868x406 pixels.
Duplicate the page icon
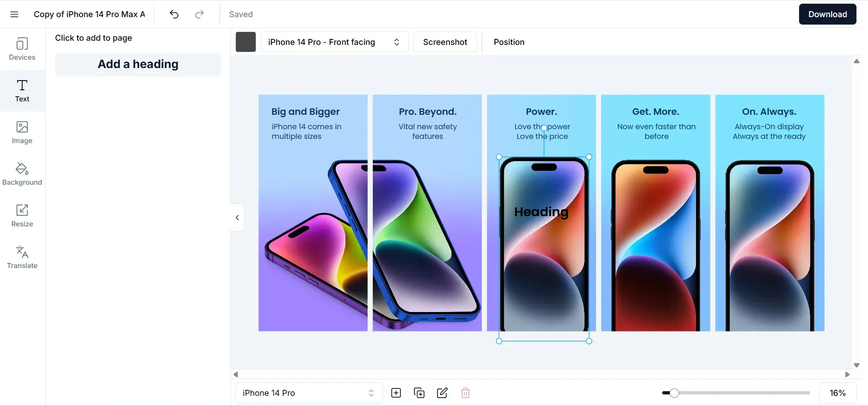click(x=419, y=393)
